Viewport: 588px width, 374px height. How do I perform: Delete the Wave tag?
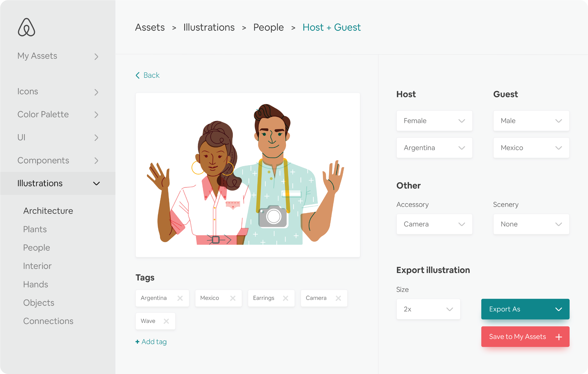(x=166, y=321)
